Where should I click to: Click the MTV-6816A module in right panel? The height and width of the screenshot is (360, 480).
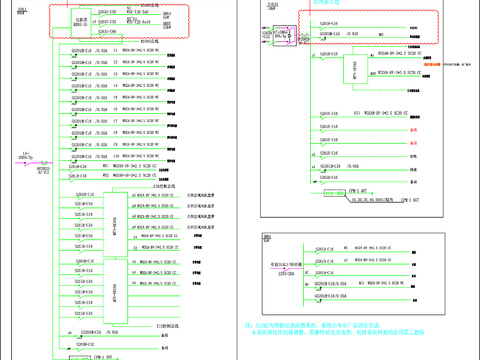[355, 69]
